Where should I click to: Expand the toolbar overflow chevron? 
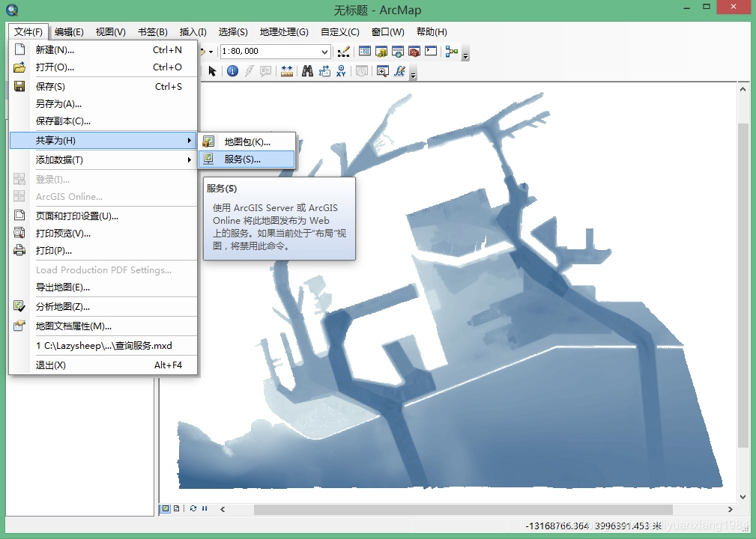tap(466, 55)
